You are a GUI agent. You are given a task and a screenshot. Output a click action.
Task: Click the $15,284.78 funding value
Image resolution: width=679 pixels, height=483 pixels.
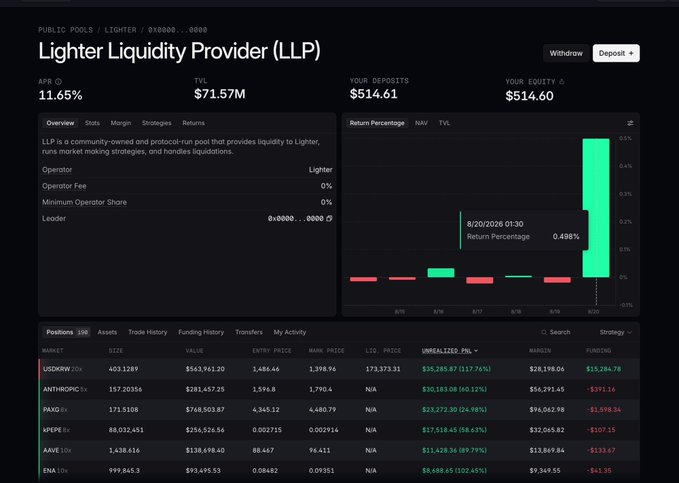point(603,369)
